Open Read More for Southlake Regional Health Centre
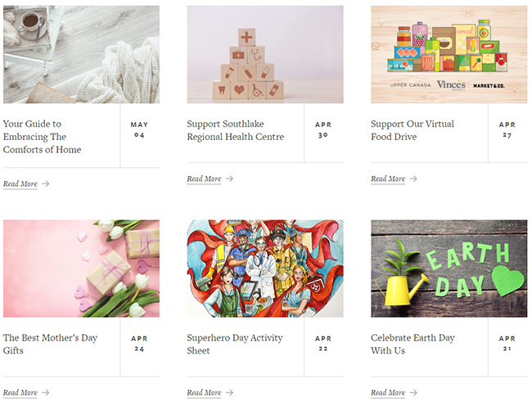The image size is (532, 402). [204, 178]
